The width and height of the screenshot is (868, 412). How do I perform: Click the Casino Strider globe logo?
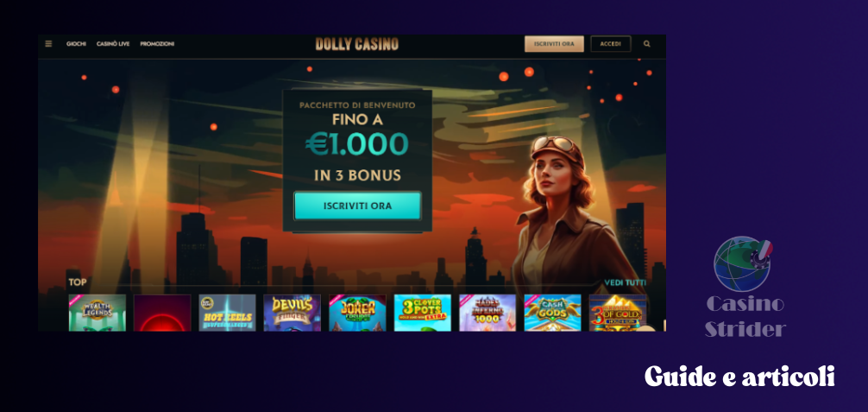tap(743, 264)
